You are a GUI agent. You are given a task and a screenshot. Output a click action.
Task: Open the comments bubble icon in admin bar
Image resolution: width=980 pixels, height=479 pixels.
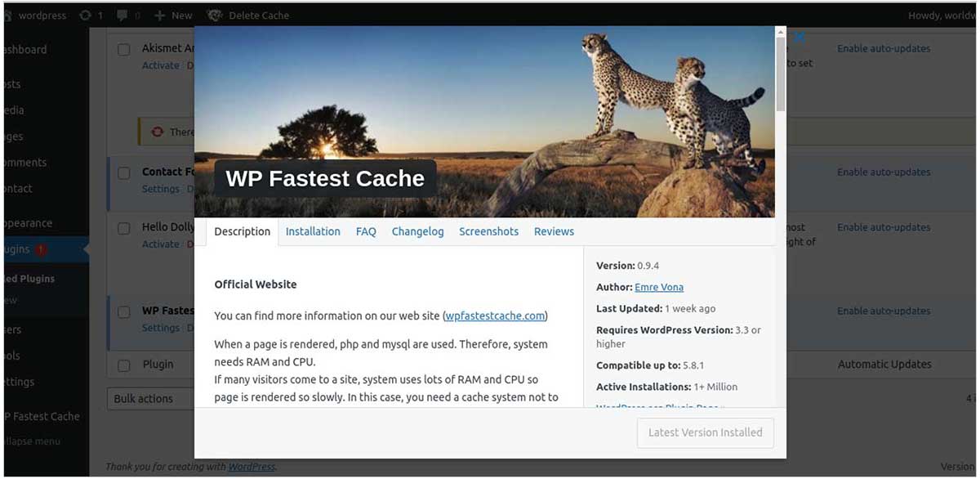(122, 15)
